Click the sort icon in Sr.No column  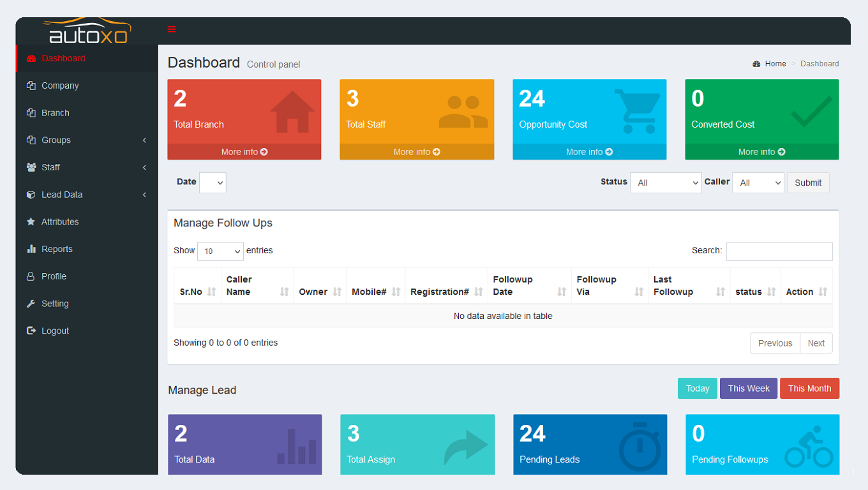pyautogui.click(x=211, y=292)
